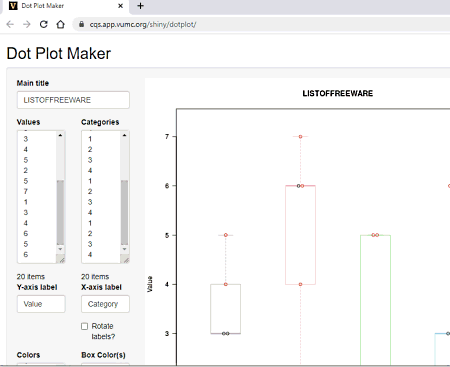Toggle the Rotate labels checkbox
This screenshot has width=450, height=367.
coord(85,326)
